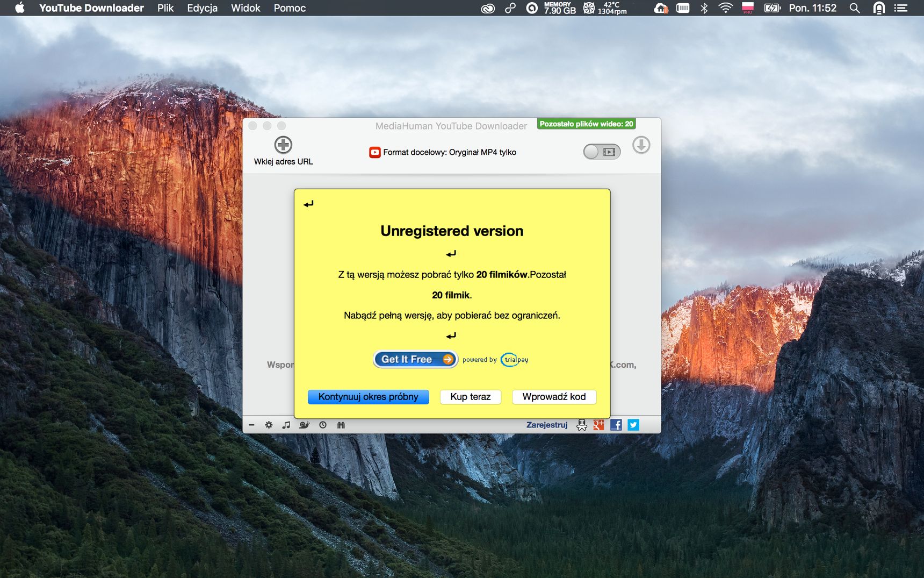This screenshot has height=578, width=924.
Task: Click the Twitter share icon
Action: tap(633, 425)
